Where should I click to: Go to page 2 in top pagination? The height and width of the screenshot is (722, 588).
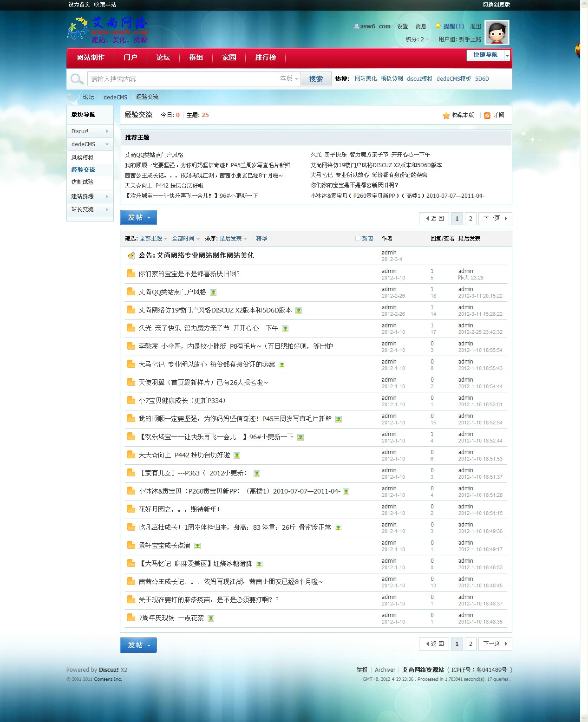click(470, 218)
